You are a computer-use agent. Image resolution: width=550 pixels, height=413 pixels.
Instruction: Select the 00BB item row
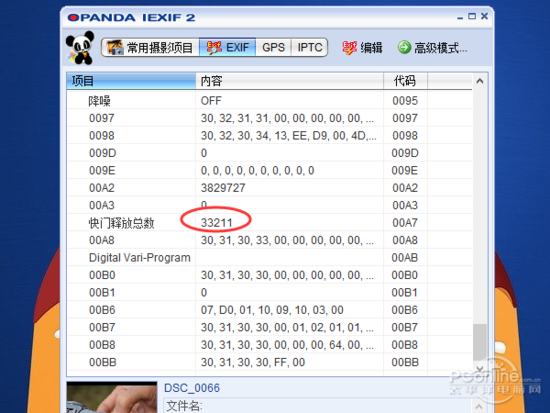coord(269,362)
